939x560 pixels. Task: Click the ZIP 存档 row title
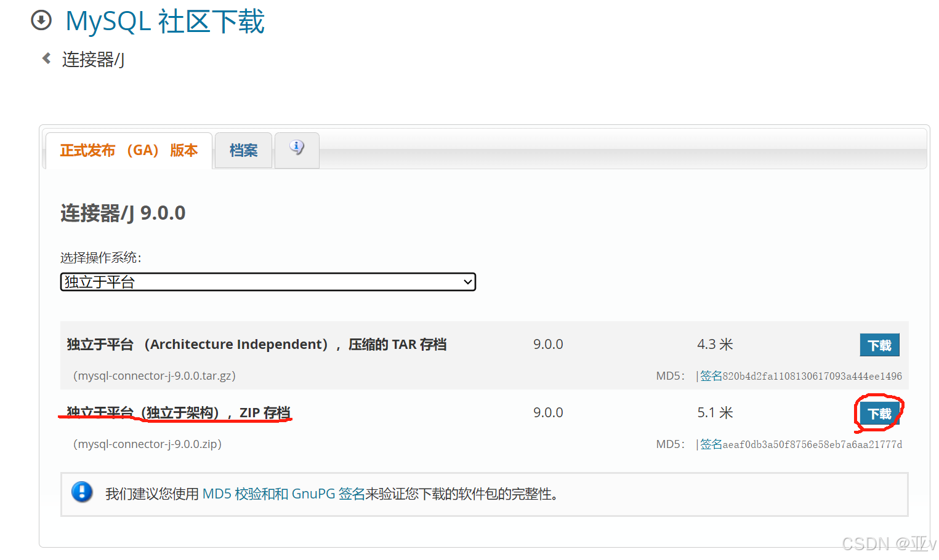point(179,413)
